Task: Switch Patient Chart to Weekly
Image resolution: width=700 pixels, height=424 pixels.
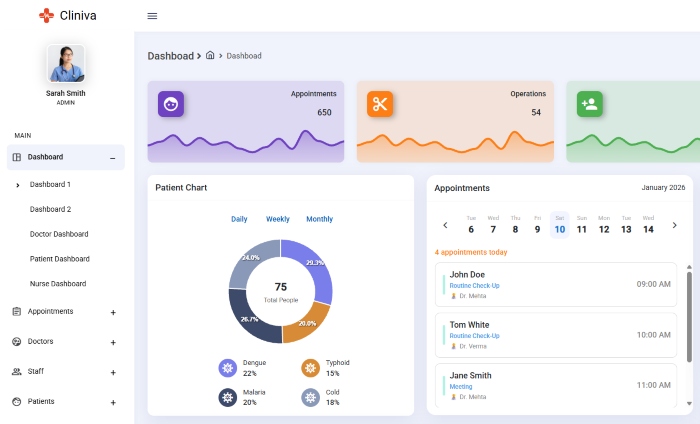Action: 278,219
